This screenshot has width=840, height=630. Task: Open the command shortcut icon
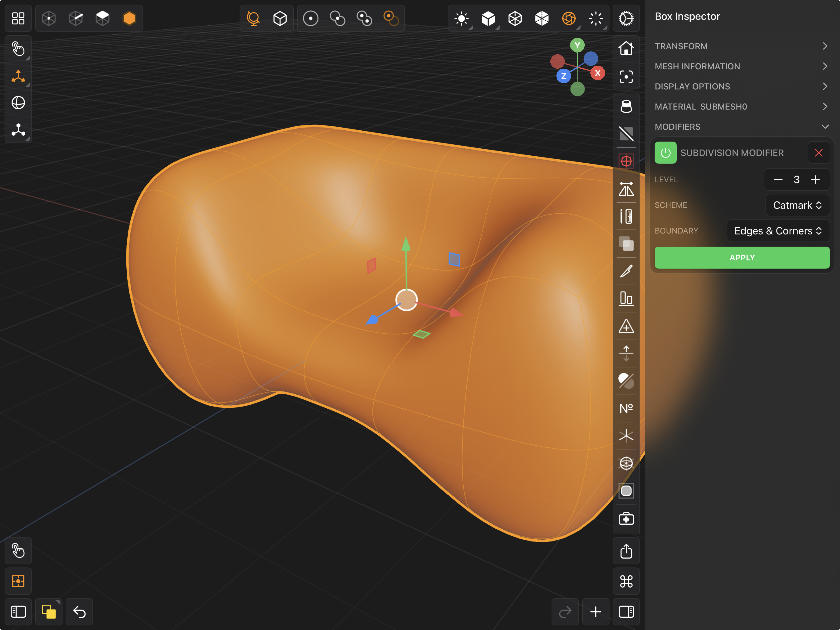tap(626, 581)
